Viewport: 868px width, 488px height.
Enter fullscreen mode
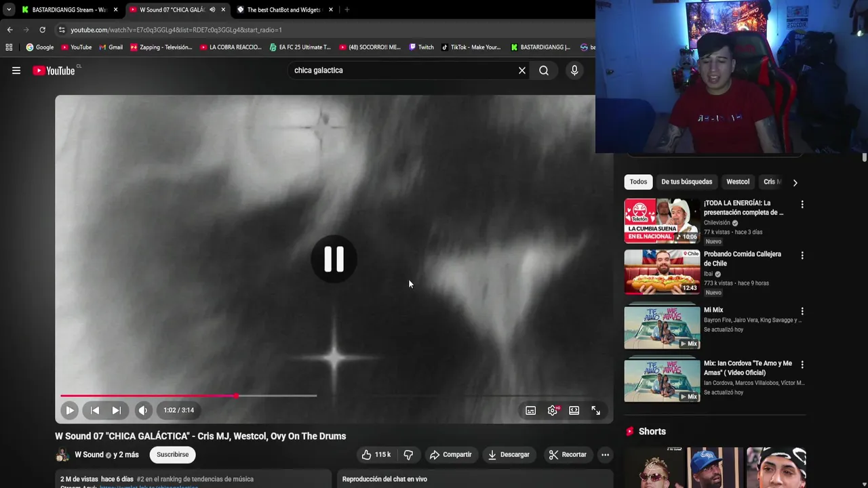pyautogui.click(x=595, y=410)
